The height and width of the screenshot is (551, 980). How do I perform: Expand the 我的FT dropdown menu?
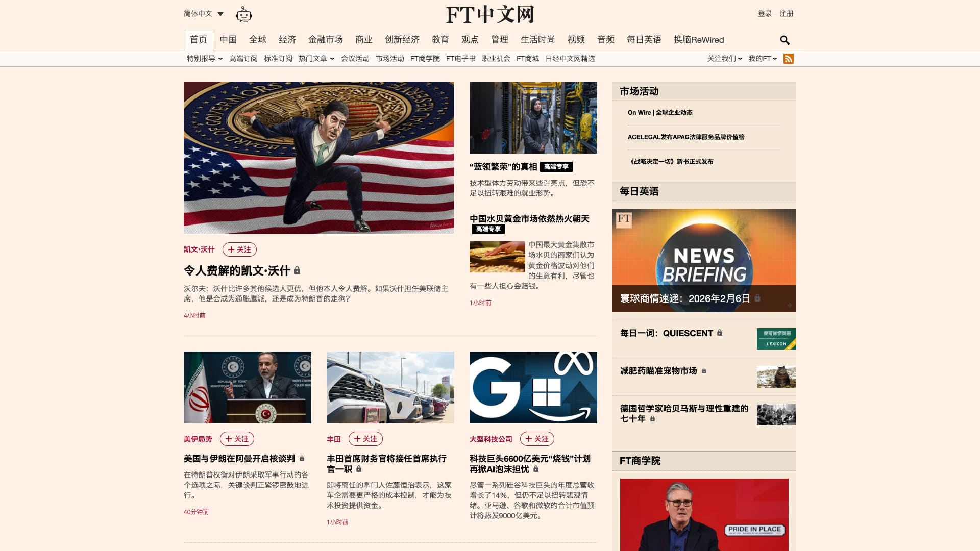763,59
